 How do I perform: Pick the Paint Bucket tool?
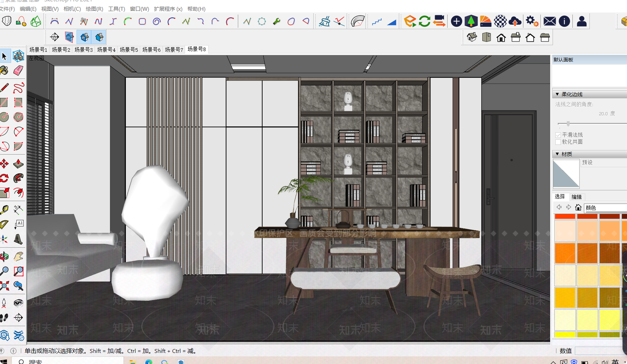click(4, 71)
